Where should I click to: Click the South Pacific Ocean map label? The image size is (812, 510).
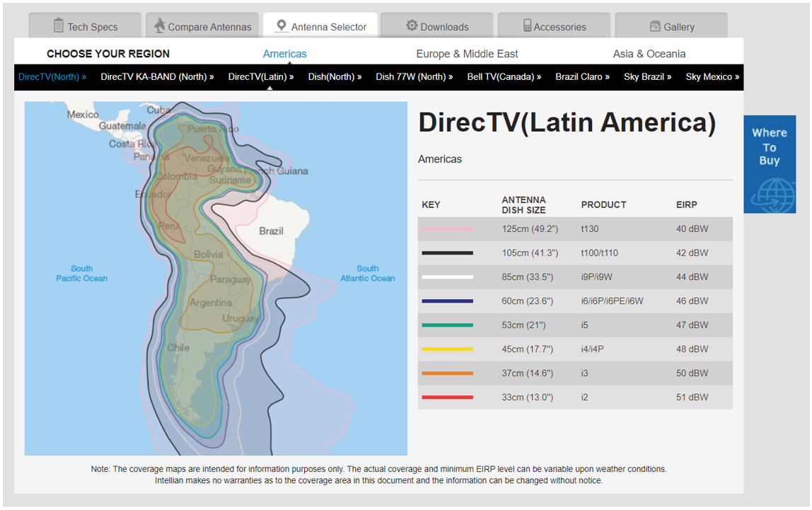[x=82, y=273]
